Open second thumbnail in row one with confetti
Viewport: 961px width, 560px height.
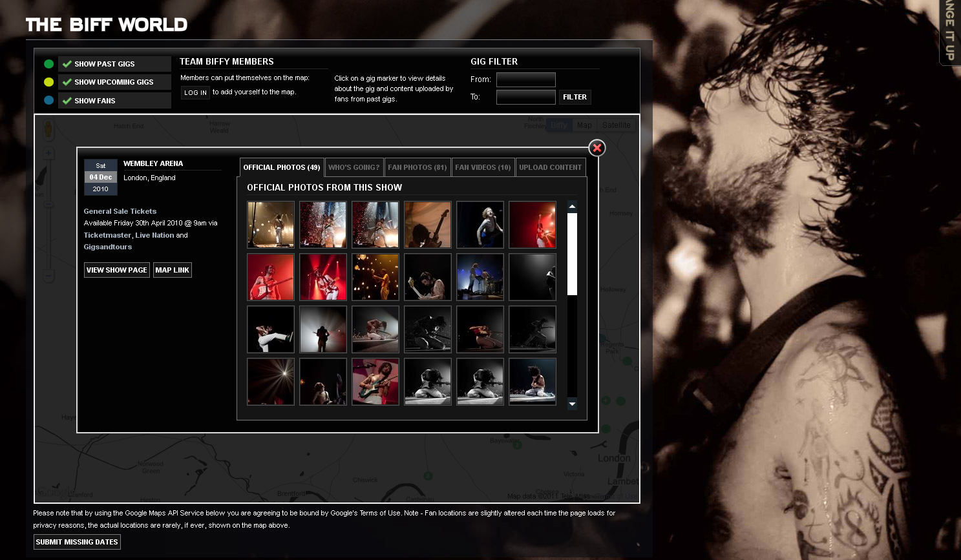click(323, 225)
